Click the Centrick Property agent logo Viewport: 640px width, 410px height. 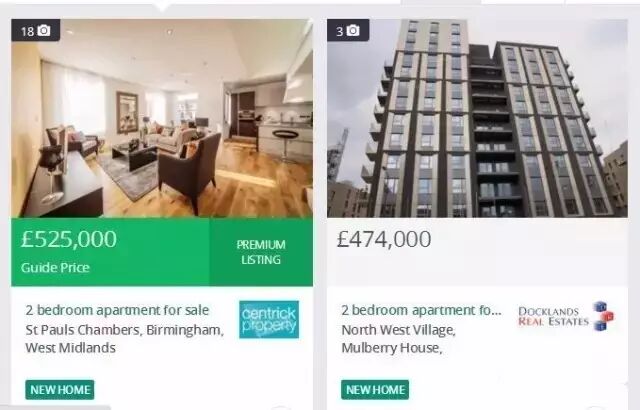[x=269, y=319]
